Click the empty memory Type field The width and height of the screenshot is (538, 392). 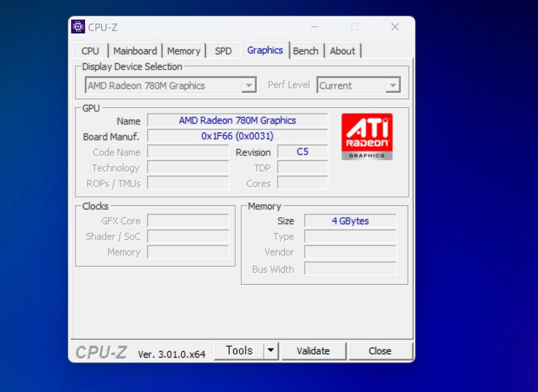(x=350, y=236)
